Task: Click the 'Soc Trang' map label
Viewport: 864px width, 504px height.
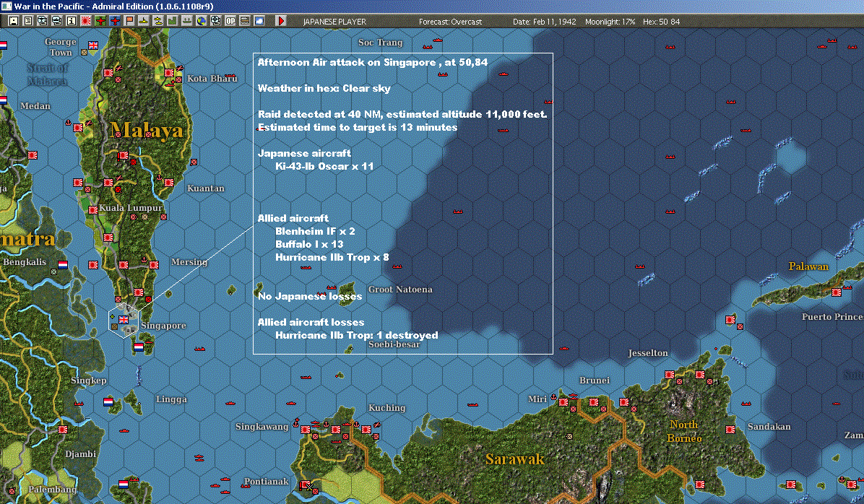Action: [380, 43]
